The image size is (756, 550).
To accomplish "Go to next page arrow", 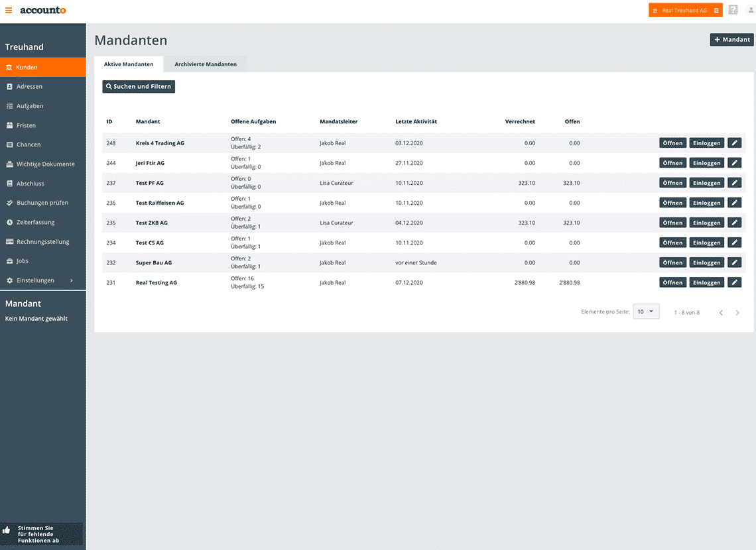I will click(737, 313).
